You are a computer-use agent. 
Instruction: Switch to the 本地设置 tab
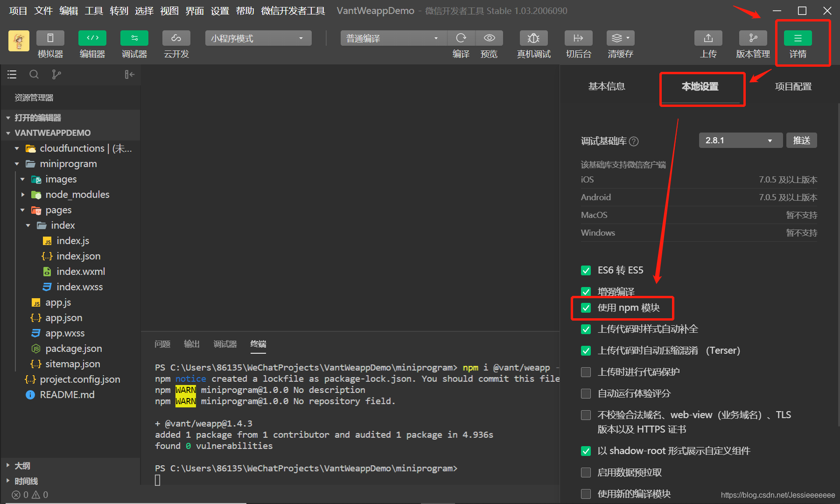(700, 86)
